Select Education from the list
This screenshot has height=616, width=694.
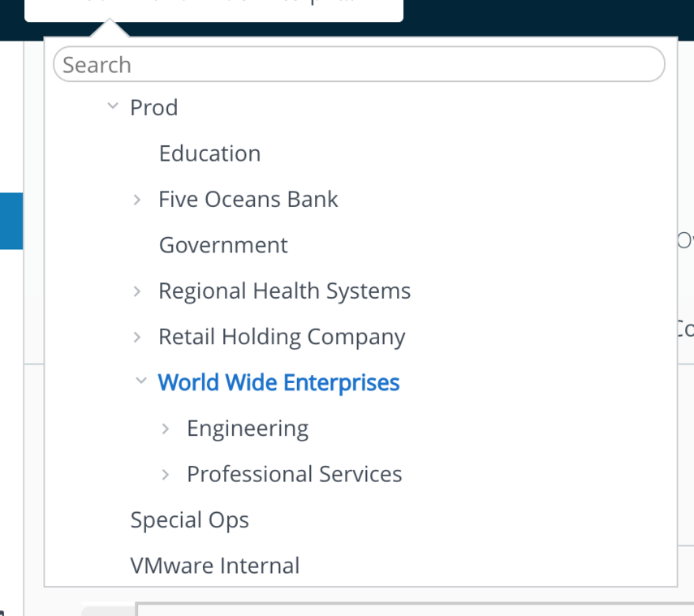(x=209, y=153)
